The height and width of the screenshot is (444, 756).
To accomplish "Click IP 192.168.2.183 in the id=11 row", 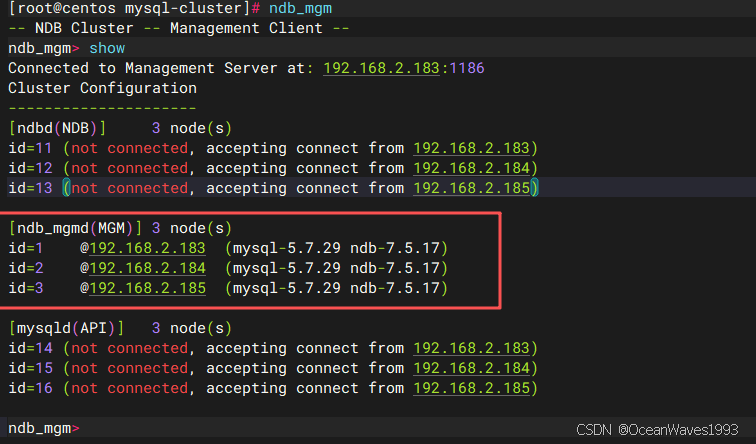I will [471, 148].
